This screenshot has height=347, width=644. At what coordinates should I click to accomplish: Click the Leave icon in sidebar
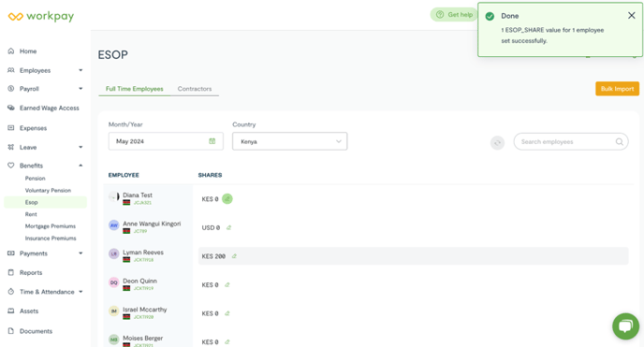pyautogui.click(x=11, y=147)
